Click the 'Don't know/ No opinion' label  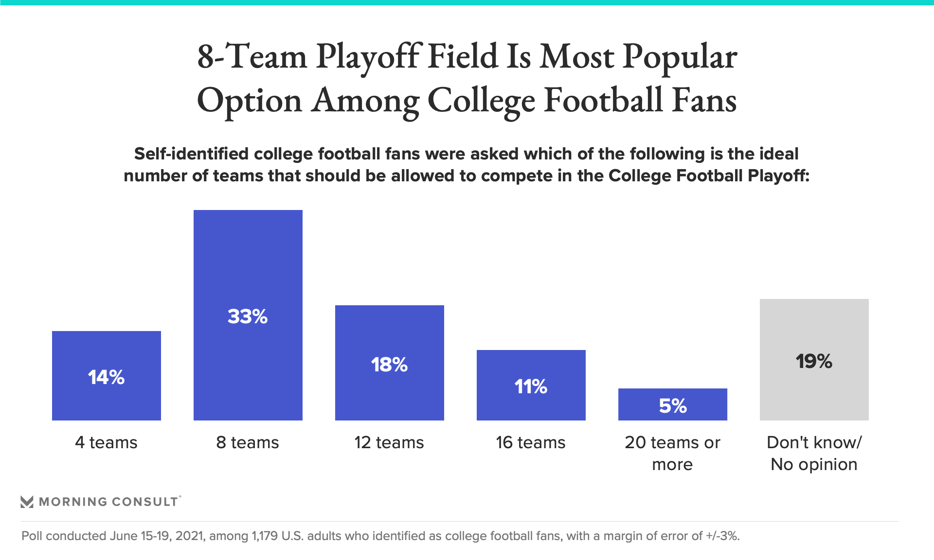pyautogui.click(x=814, y=453)
